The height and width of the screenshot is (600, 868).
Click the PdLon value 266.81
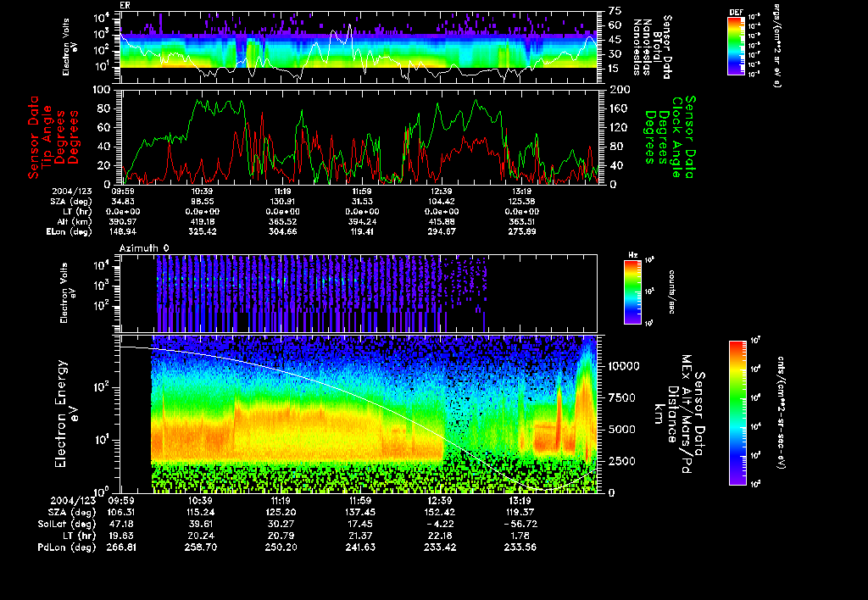click(120, 547)
